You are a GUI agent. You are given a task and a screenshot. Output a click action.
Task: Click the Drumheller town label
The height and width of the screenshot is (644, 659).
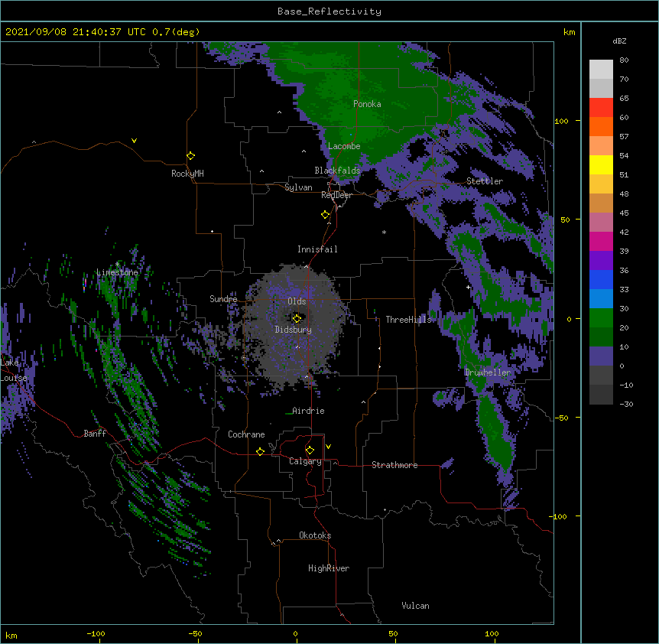488,372
